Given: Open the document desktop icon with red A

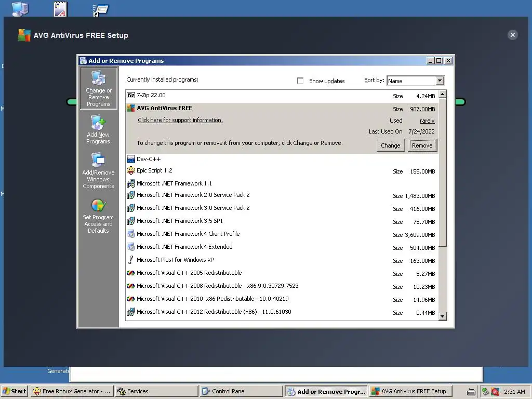Looking at the screenshot, I should pos(60,9).
